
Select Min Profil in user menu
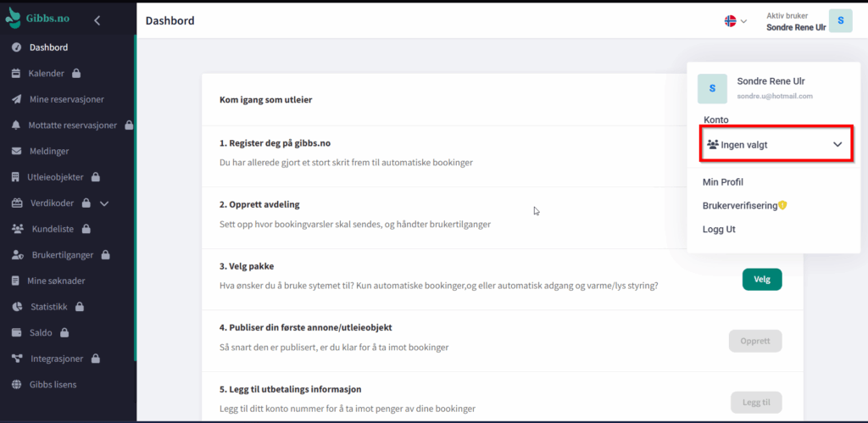[x=723, y=182]
